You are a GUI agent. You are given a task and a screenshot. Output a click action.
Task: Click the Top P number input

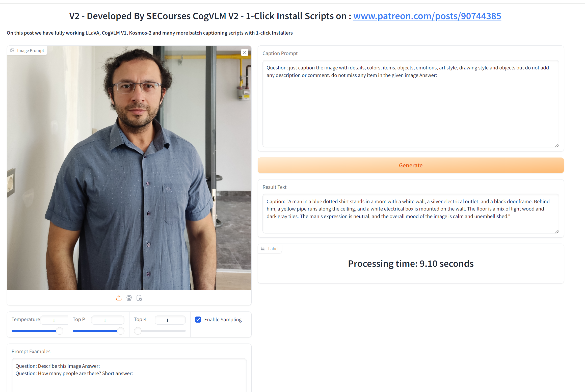point(108,320)
